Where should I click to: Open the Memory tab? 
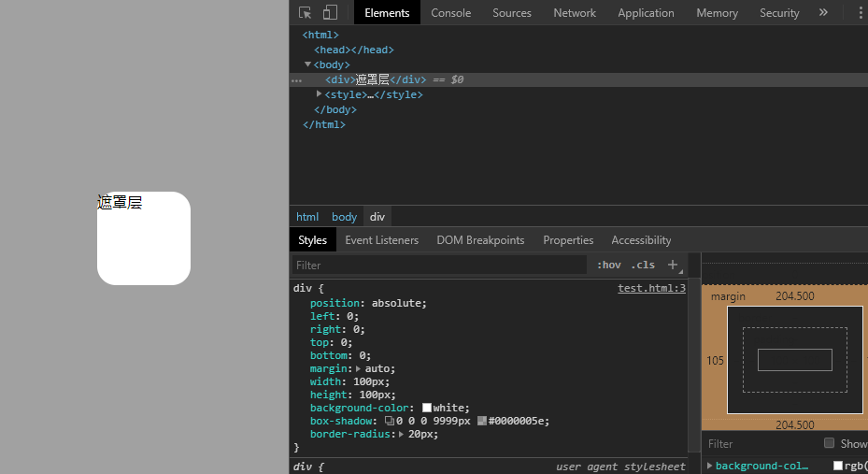click(x=717, y=13)
